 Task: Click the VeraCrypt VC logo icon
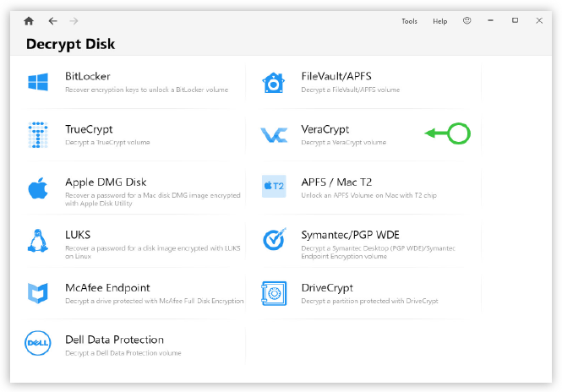tap(274, 135)
